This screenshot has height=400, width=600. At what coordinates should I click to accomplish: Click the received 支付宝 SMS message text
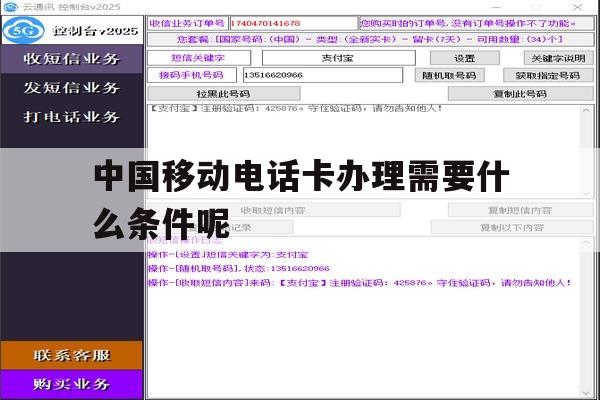(x=296, y=108)
